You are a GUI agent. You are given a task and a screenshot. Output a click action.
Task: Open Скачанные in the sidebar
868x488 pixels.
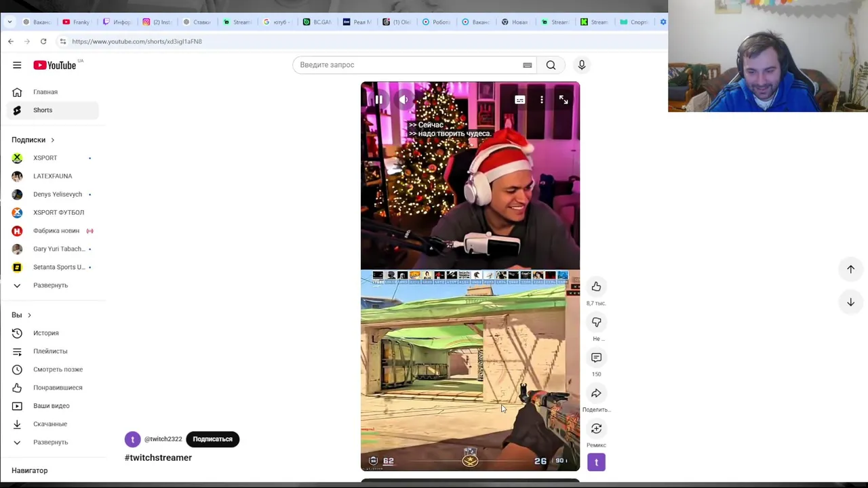click(x=53, y=424)
